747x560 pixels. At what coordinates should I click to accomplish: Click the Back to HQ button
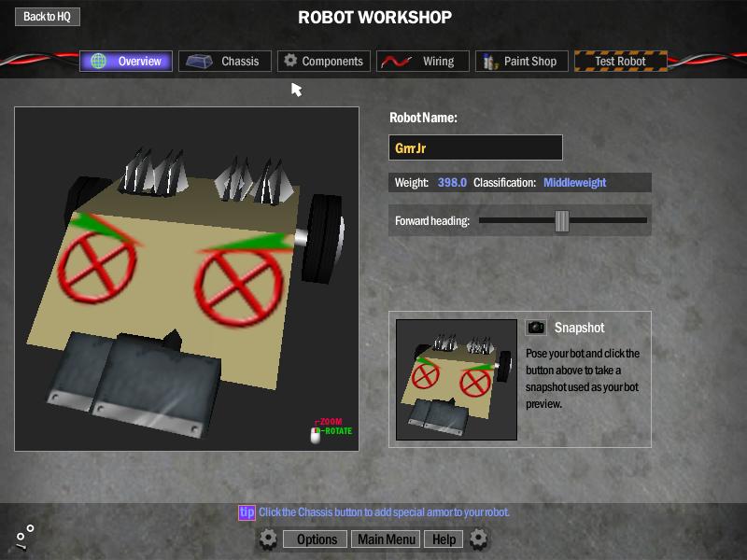48,17
